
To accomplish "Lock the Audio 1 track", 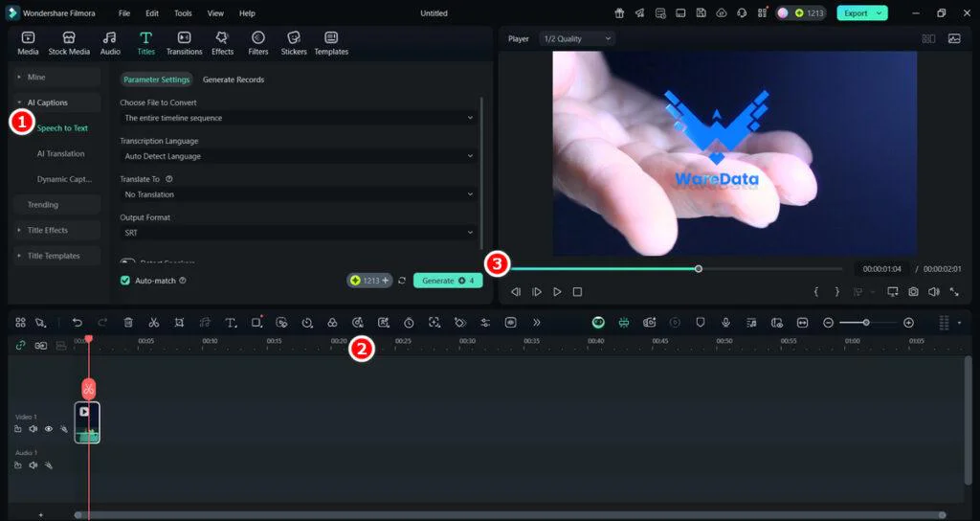I will click(18, 465).
